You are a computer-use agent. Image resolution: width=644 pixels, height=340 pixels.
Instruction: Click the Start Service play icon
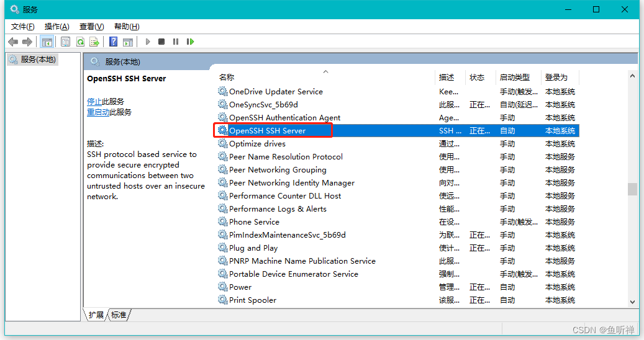(148, 42)
